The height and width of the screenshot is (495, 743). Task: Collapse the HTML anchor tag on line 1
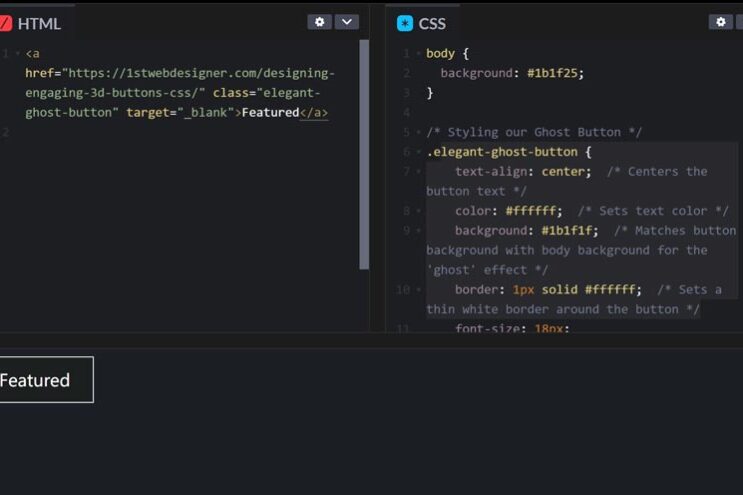coord(18,53)
